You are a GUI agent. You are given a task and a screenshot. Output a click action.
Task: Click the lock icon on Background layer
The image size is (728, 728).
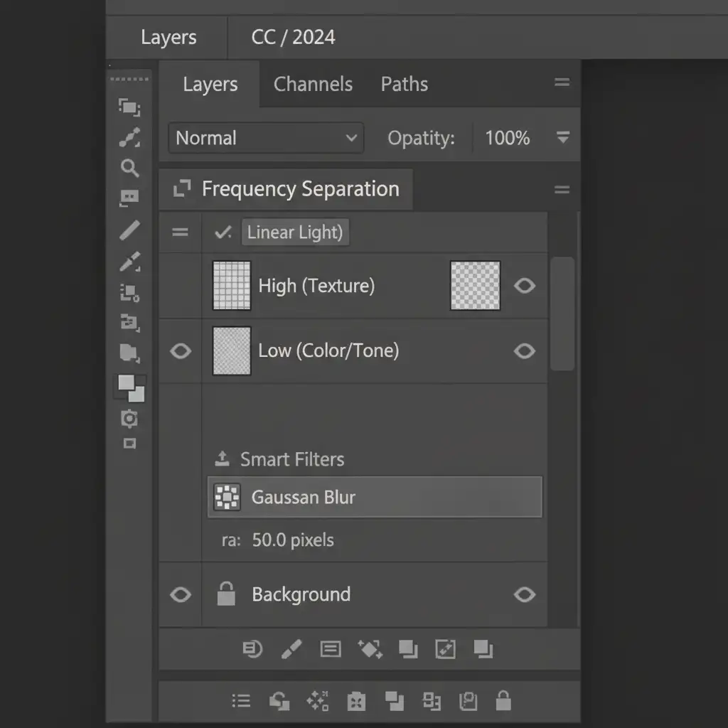(x=226, y=594)
